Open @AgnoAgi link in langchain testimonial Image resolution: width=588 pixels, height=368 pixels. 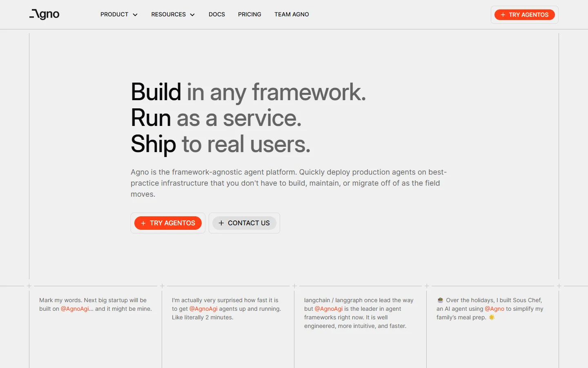329,309
